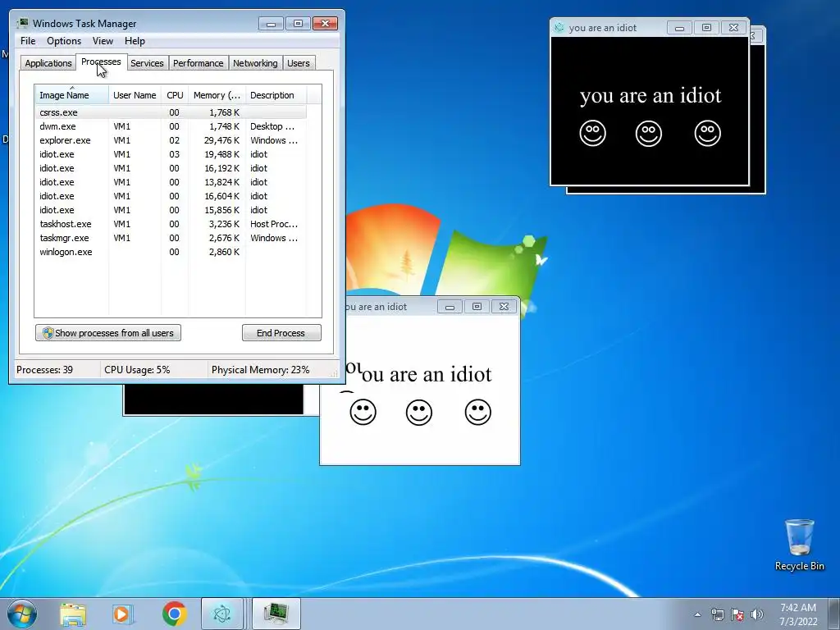Close the black you are an idiot window
Viewport: 840px width, 630px height.
pos(733,28)
